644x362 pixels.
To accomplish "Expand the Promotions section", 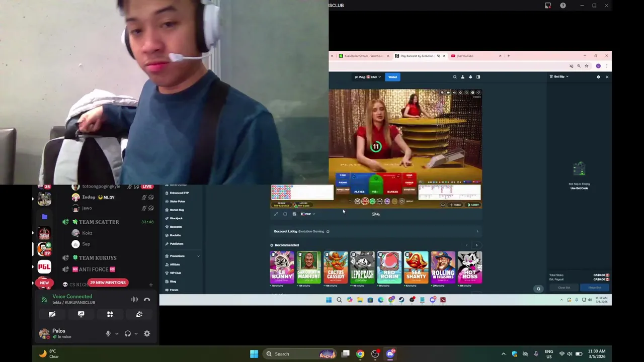I will tap(198, 256).
